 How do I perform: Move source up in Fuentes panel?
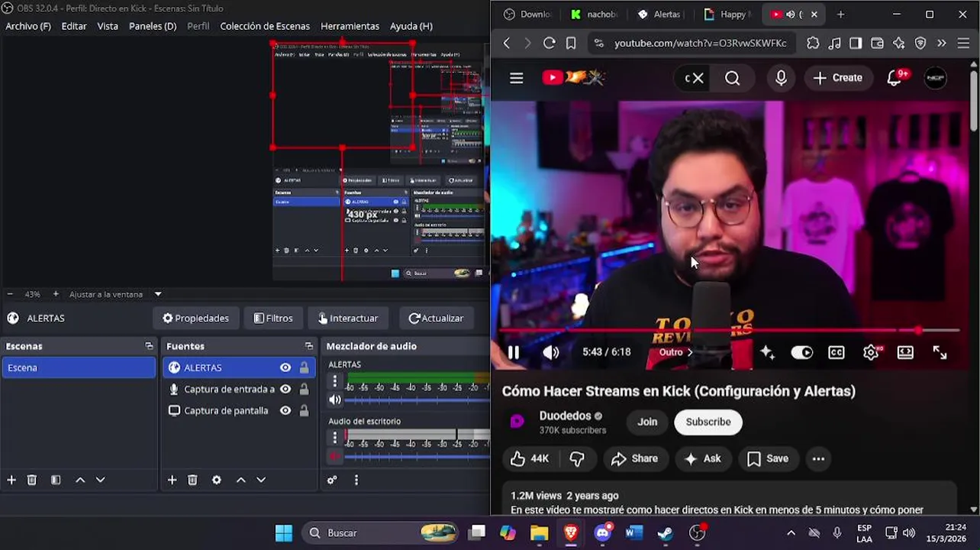(x=241, y=480)
